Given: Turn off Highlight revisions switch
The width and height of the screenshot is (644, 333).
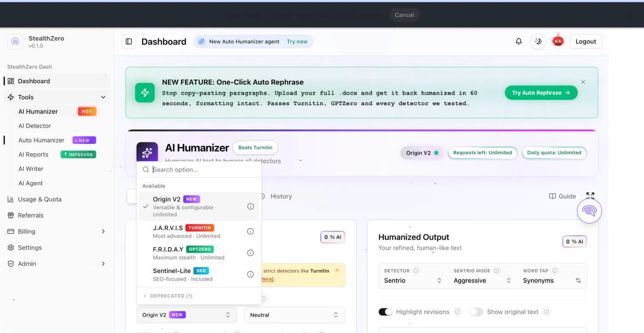Looking at the screenshot, I should [385, 312].
